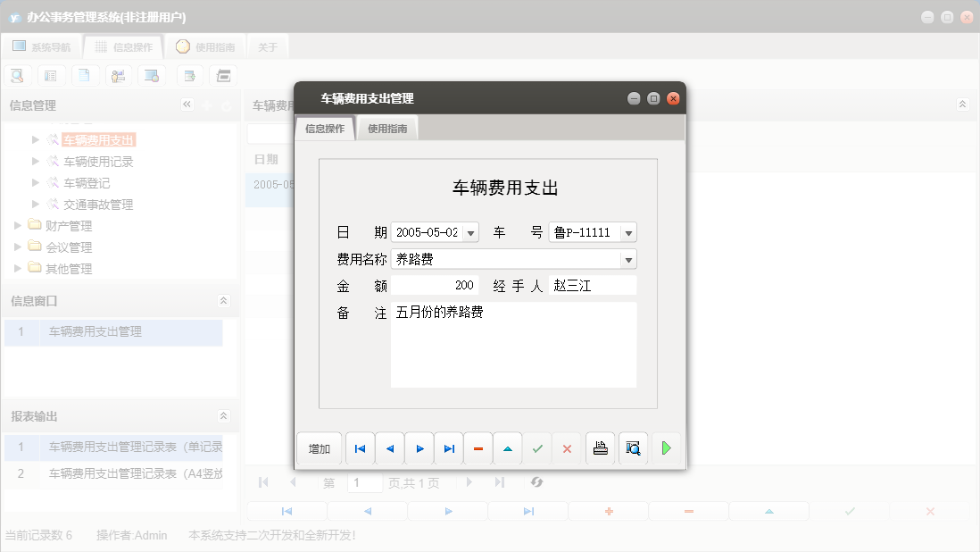Advance to the next record
The height and width of the screenshot is (552, 980).
click(x=419, y=447)
